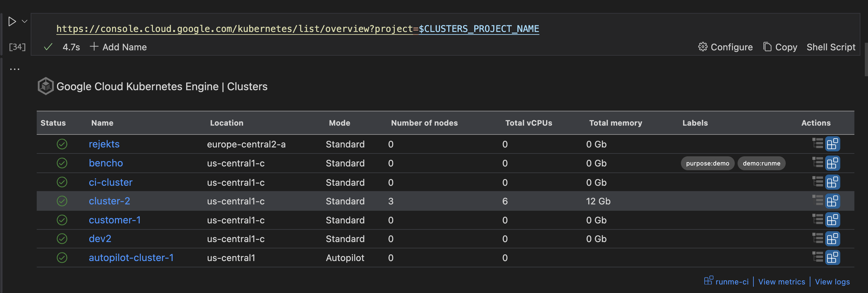Click the tree details icon on the bencho row

point(818,163)
